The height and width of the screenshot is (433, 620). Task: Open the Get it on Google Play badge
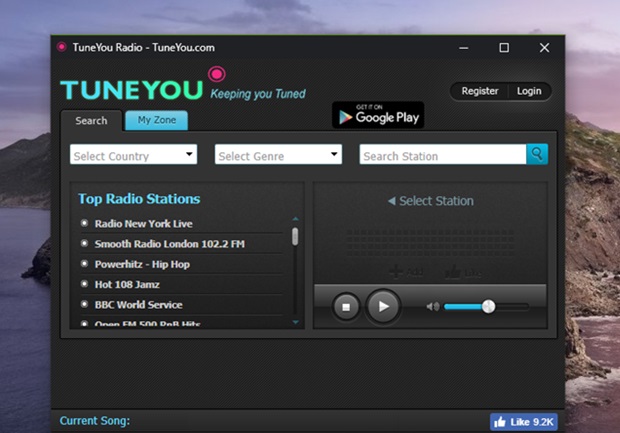[x=378, y=115]
